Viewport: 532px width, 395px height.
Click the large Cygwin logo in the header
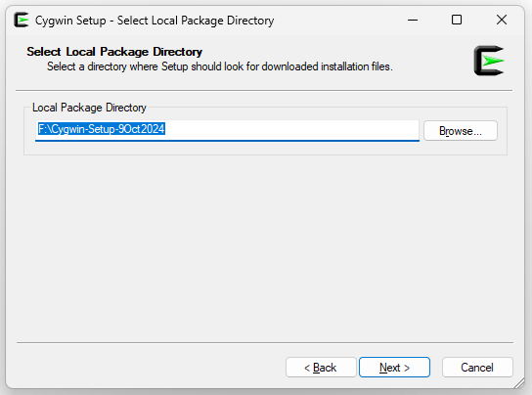(x=489, y=61)
